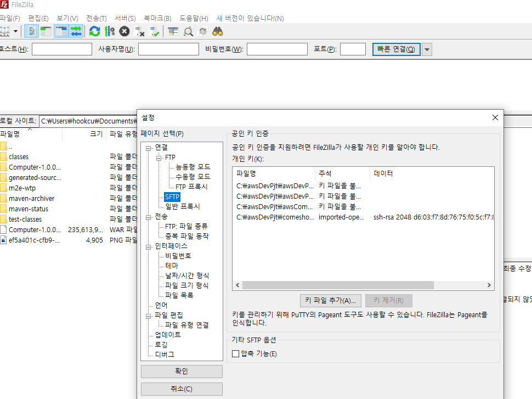The width and height of the screenshot is (532, 399).
Task: Select 중복 파일 동작 settings page
Action: [186, 235]
